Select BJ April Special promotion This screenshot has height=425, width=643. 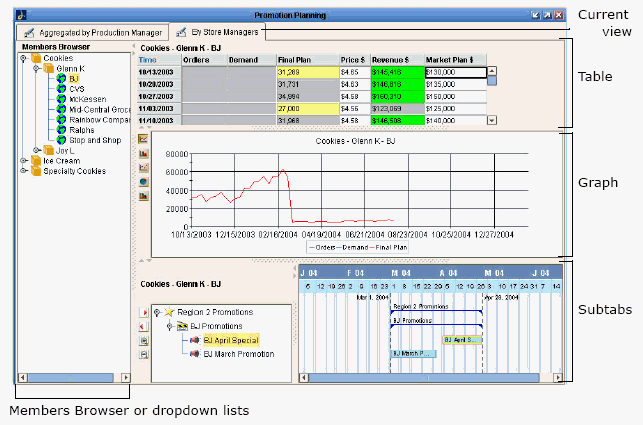231,340
